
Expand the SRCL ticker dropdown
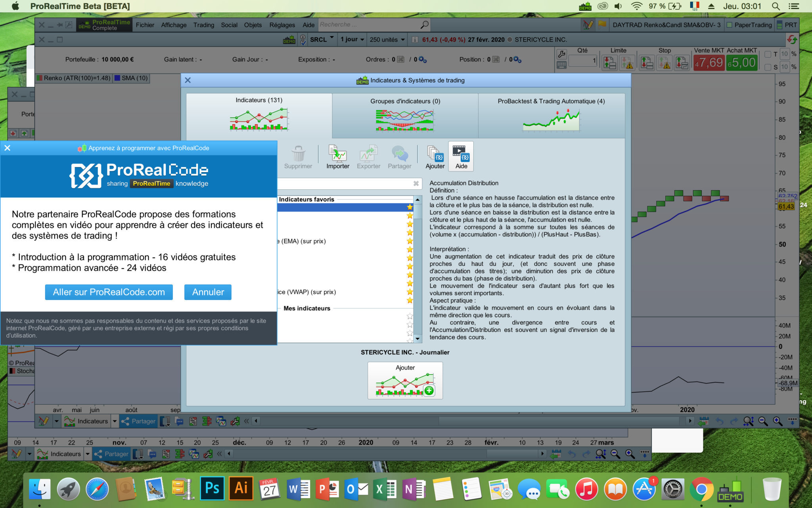[332, 38]
